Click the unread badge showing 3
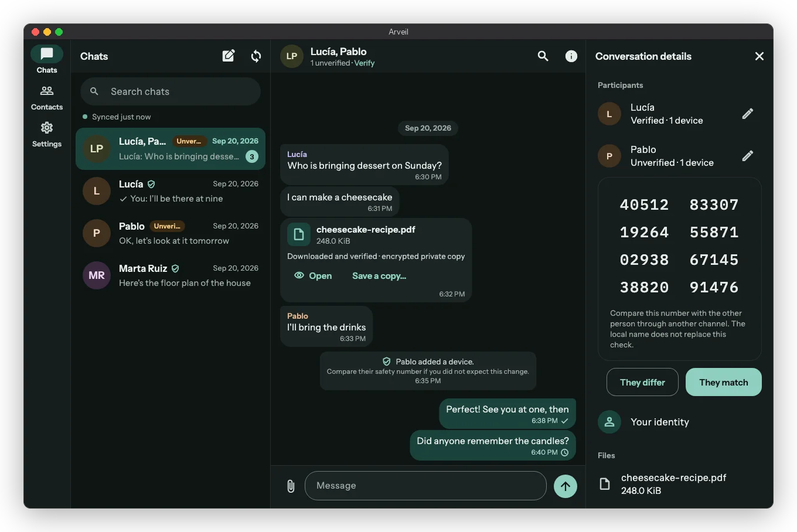 pos(252,156)
